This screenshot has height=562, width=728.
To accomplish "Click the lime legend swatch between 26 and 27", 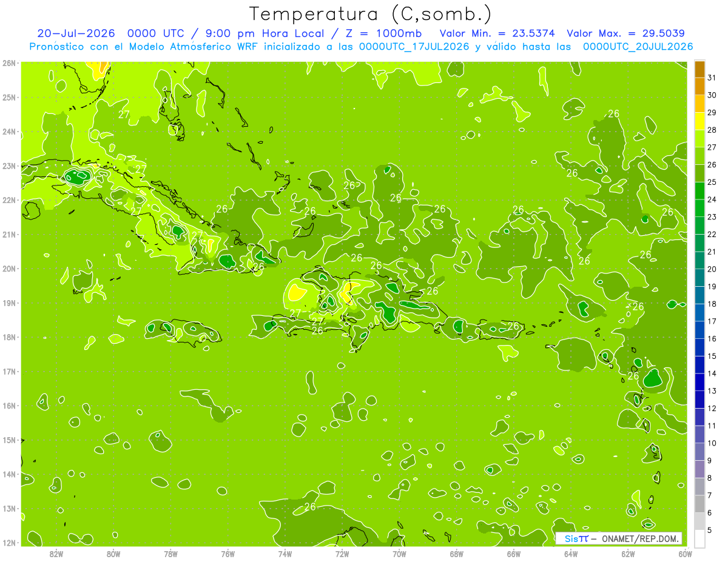I will [x=699, y=156].
